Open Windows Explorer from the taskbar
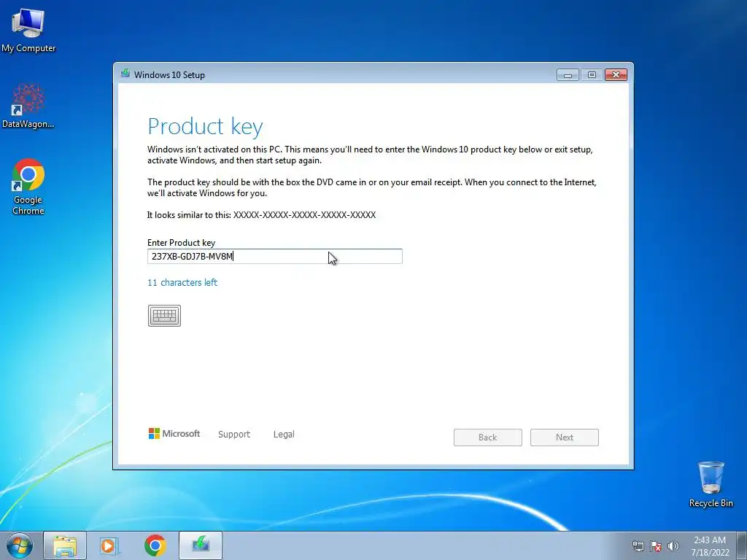Image resolution: width=747 pixels, height=560 pixels. pos(65,545)
